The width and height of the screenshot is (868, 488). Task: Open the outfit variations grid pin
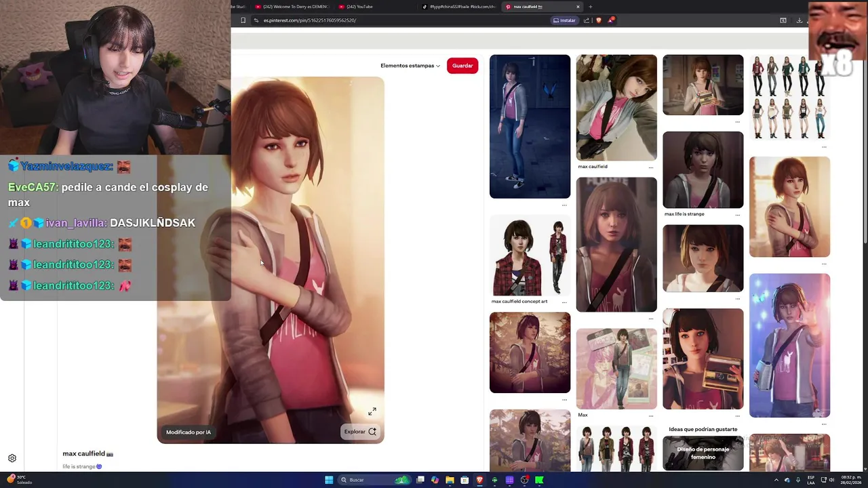pyautogui.click(x=789, y=97)
